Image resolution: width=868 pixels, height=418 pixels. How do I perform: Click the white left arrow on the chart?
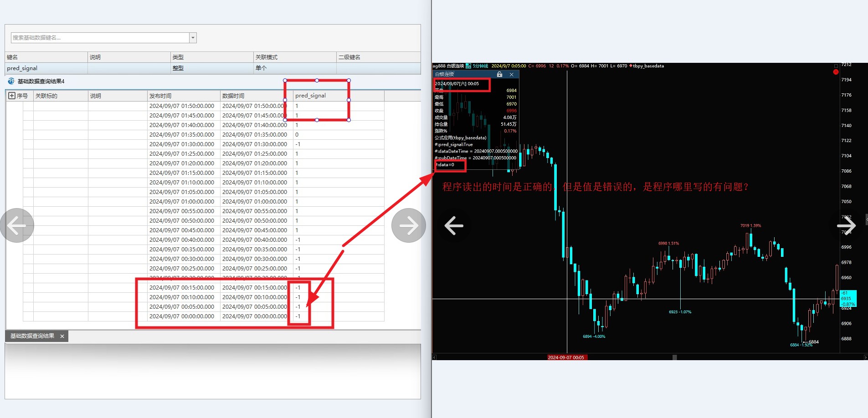454,225
